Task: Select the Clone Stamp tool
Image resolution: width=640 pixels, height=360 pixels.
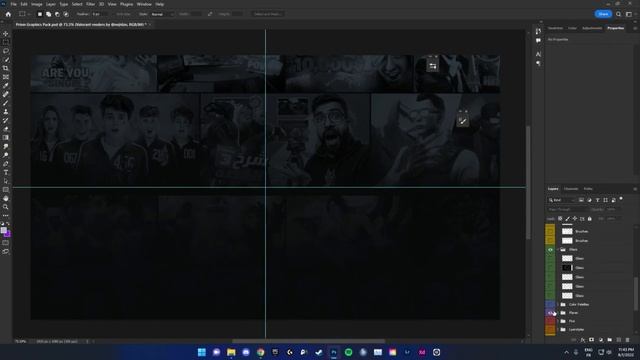Action: pos(6,111)
